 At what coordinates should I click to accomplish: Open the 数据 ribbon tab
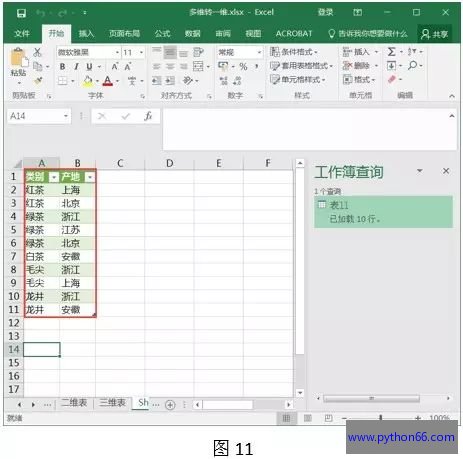coord(193,34)
